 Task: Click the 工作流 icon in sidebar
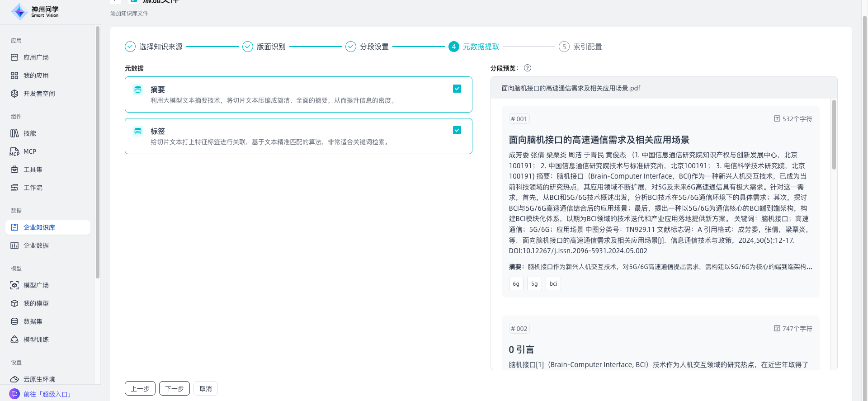click(x=14, y=188)
